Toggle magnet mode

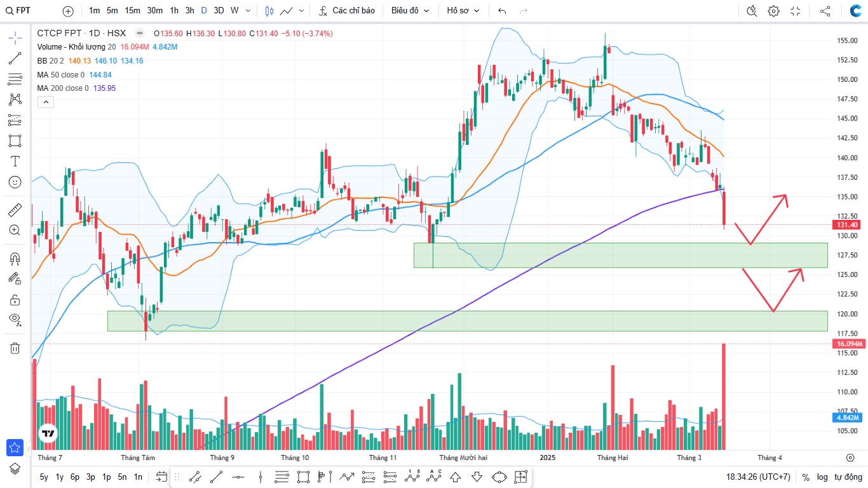pos(15,259)
